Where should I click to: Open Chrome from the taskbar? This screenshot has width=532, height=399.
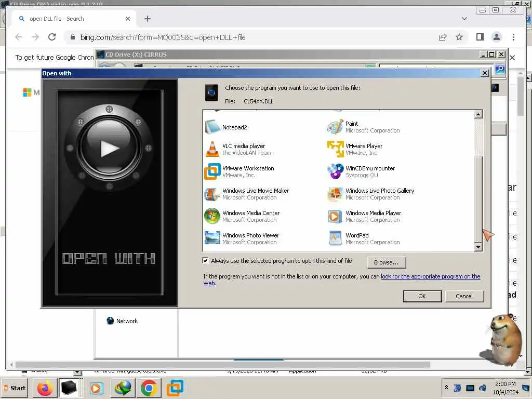click(x=149, y=388)
